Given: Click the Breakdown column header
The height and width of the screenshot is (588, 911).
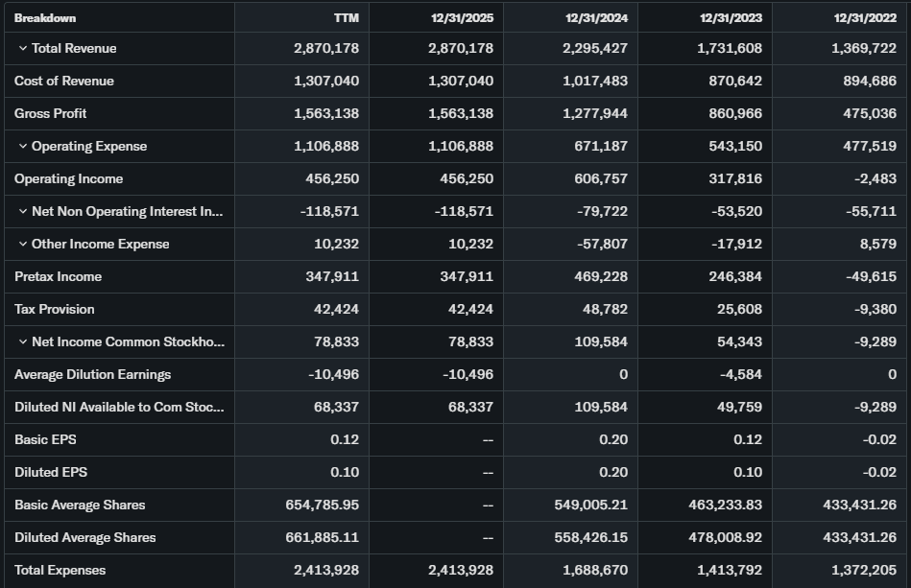Looking at the screenshot, I should pos(45,17).
